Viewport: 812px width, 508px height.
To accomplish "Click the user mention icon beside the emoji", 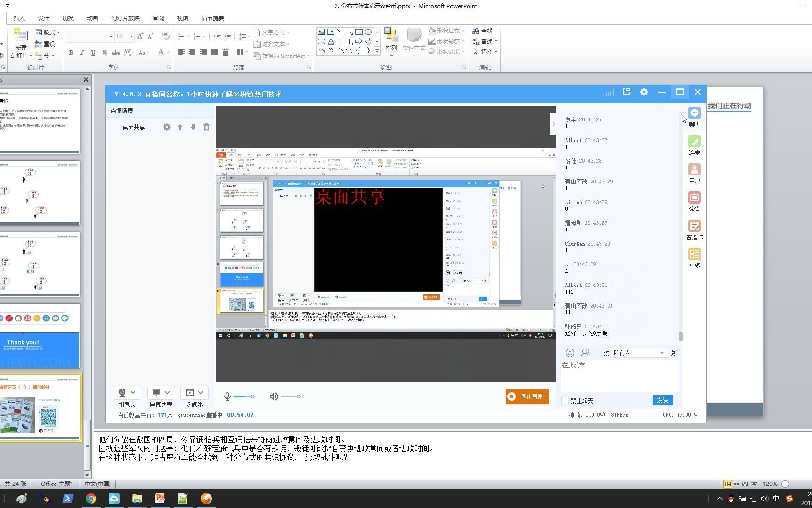I will tap(586, 352).
